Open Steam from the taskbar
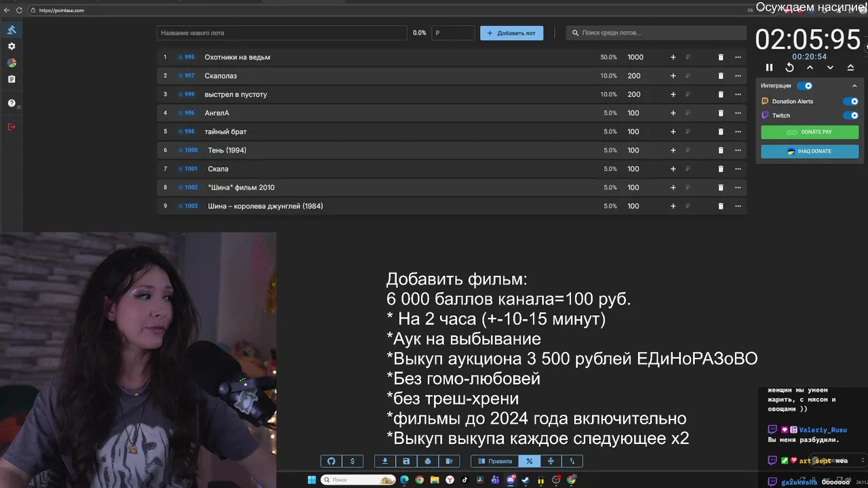Screen dimensions: 868x488 tap(526, 480)
